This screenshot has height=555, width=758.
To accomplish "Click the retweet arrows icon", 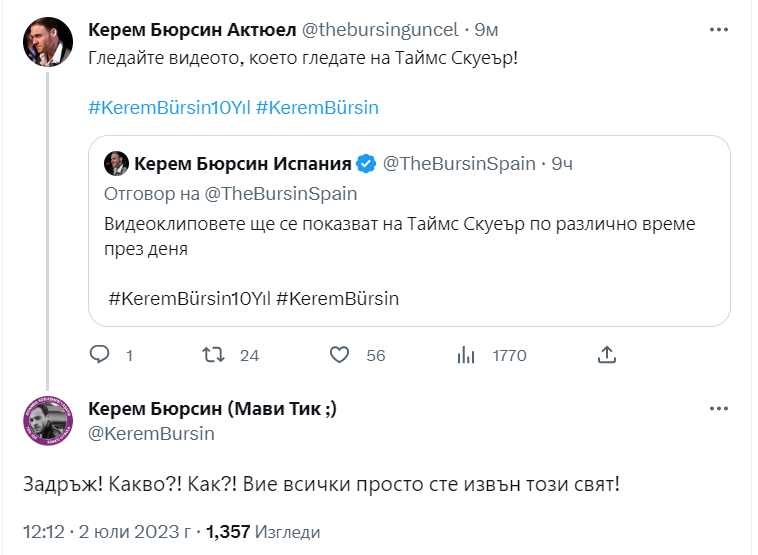I will click(213, 355).
